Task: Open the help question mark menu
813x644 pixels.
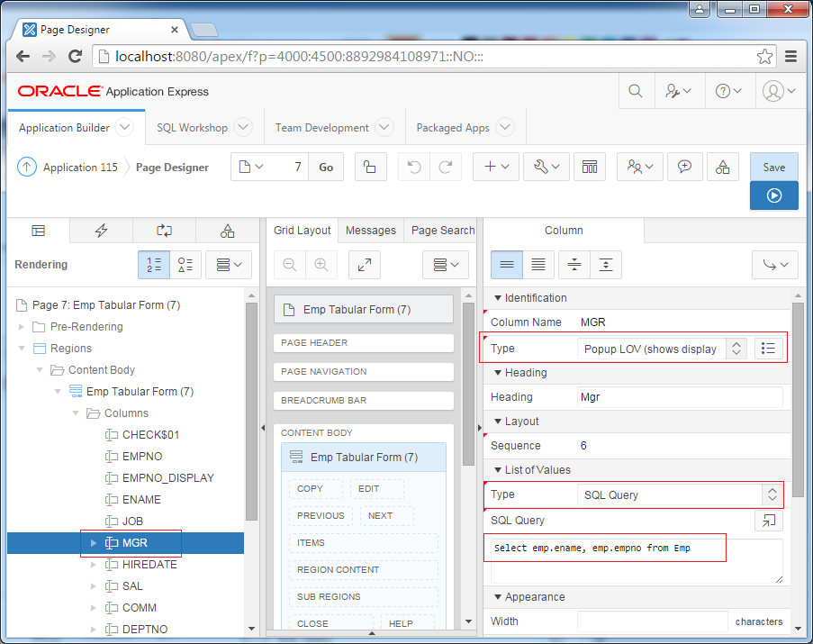Action: coord(728,91)
